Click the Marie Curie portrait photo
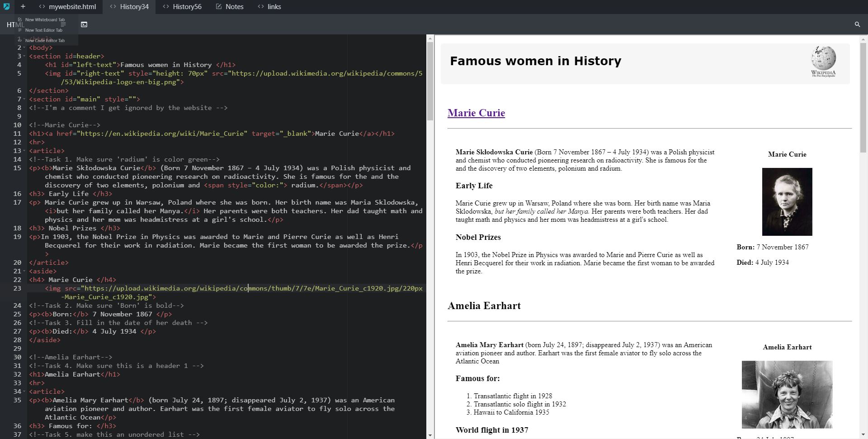Screen dimensions: 868x439 pyautogui.click(x=787, y=202)
